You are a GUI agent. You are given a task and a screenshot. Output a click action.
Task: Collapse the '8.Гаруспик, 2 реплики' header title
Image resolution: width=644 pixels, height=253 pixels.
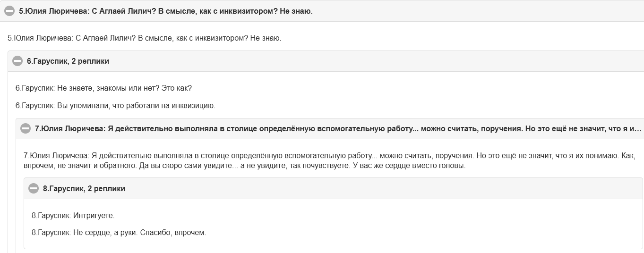tap(84, 188)
